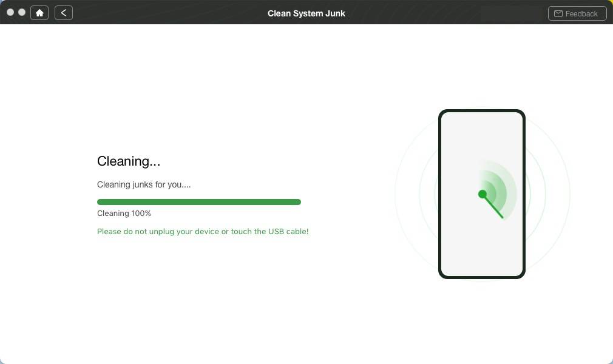Click the envelope icon in Feedback

558,13
